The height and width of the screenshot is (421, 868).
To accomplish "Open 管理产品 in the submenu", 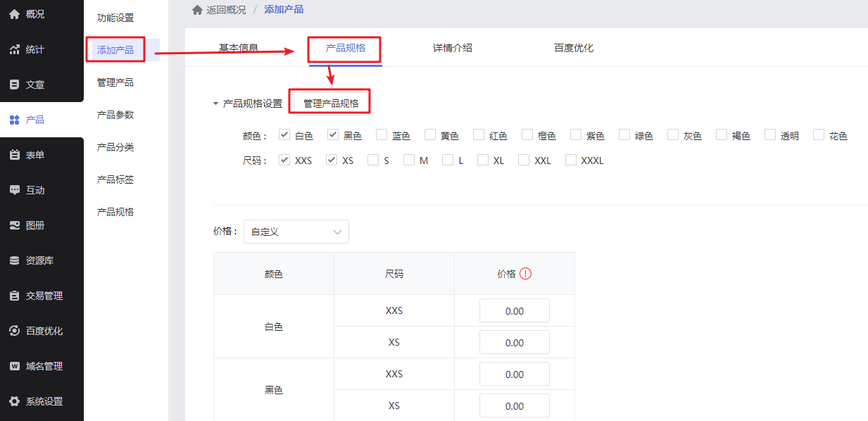I will point(115,82).
